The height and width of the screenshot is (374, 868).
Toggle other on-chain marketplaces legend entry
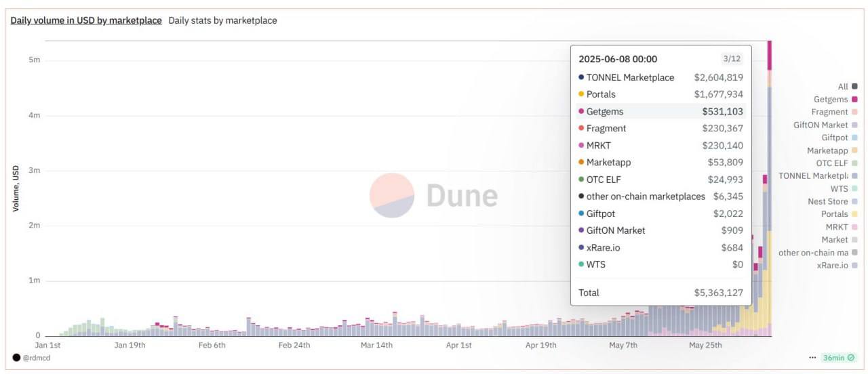818,253
